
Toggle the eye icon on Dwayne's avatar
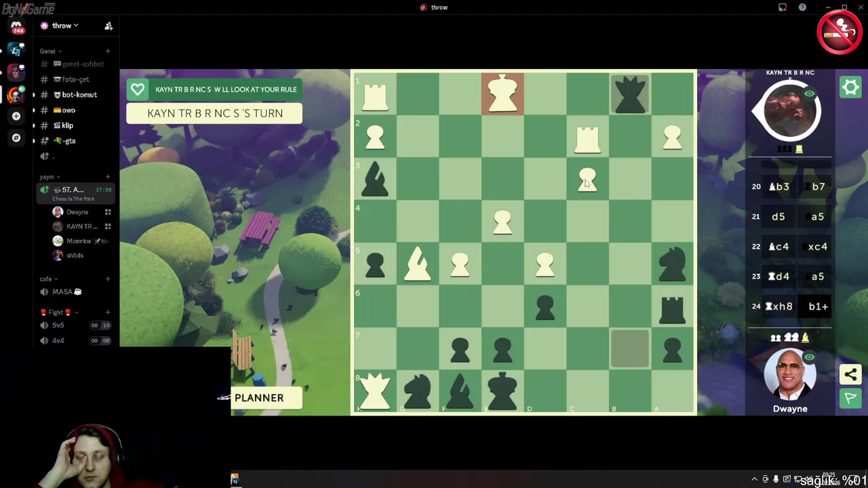pyautogui.click(x=809, y=357)
